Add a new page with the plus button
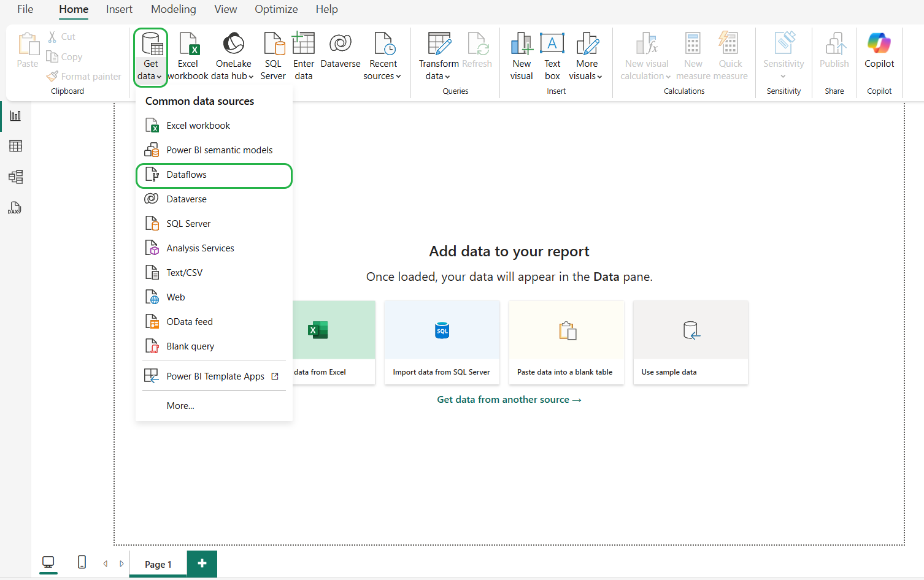Screen dimensions: 924x580 coord(202,563)
